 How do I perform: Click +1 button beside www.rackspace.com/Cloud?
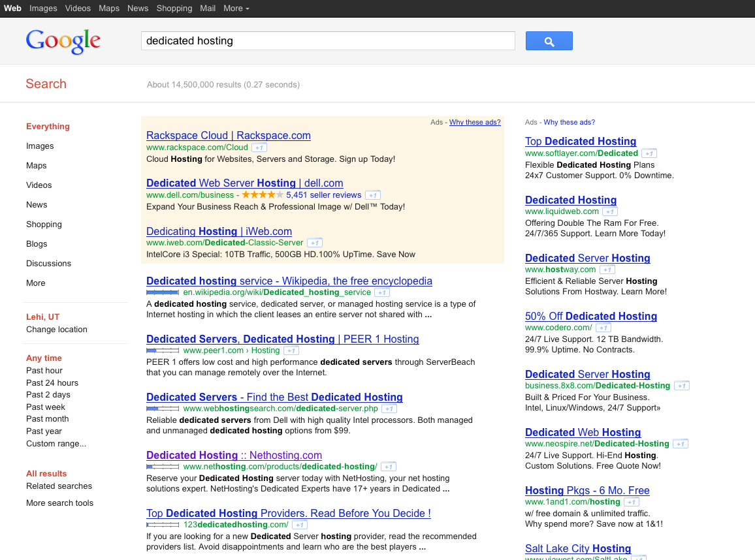point(259,148)
